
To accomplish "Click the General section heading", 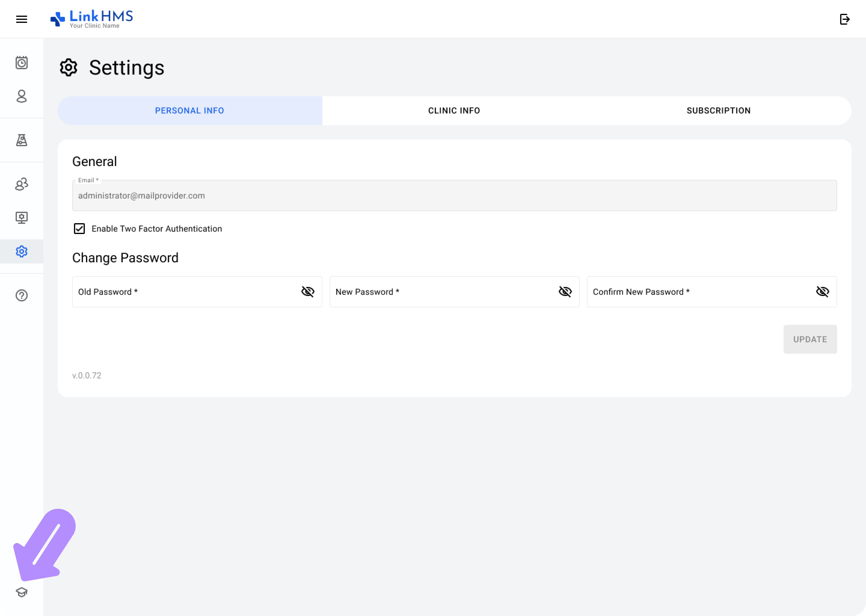I will point(94,162).
